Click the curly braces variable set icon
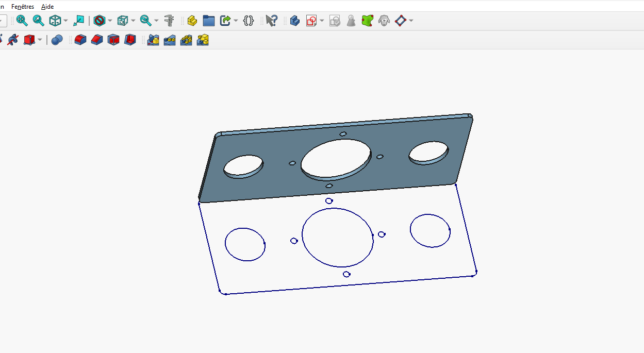This screenshot has width=644, height=353. pos(249,21)
